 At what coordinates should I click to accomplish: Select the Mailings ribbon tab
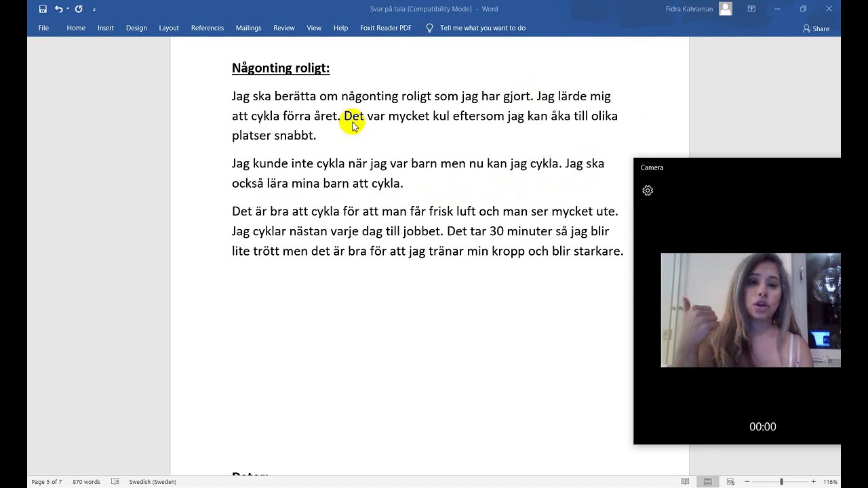[x=248, y=28]
